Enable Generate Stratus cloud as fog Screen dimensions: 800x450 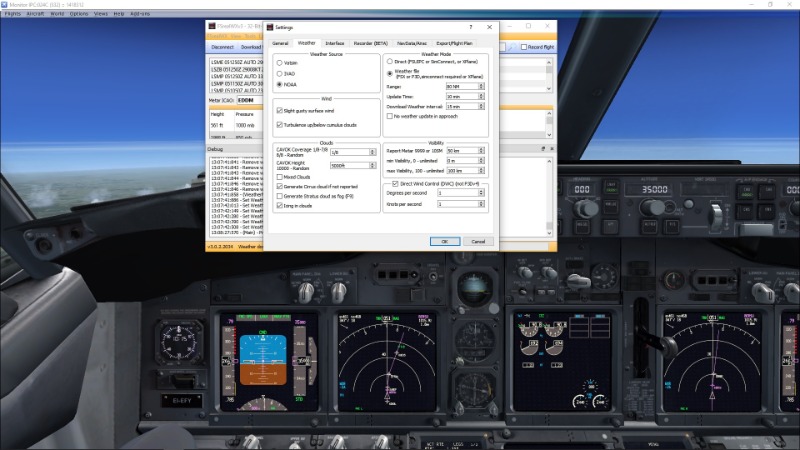coord(280,196)
